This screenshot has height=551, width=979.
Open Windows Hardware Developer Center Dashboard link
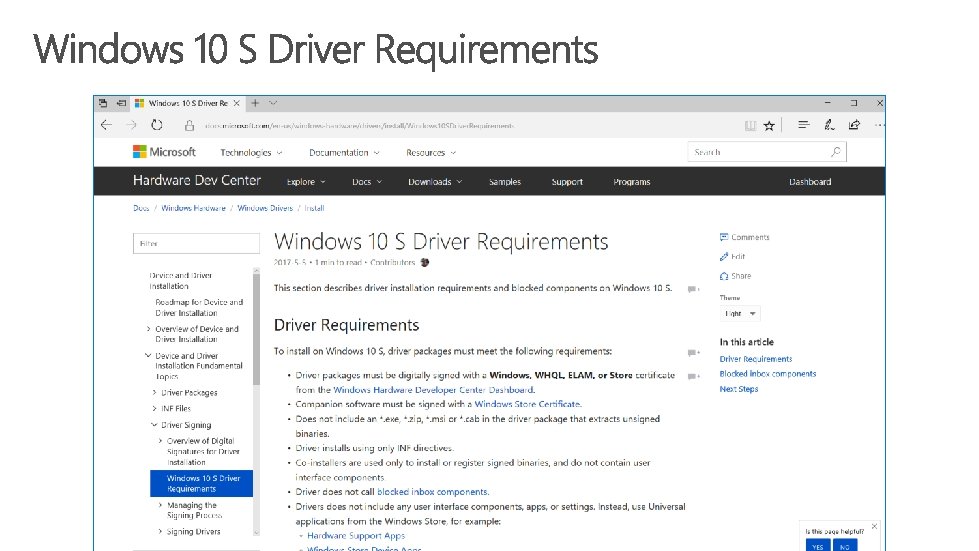click(x=433, y=389)
